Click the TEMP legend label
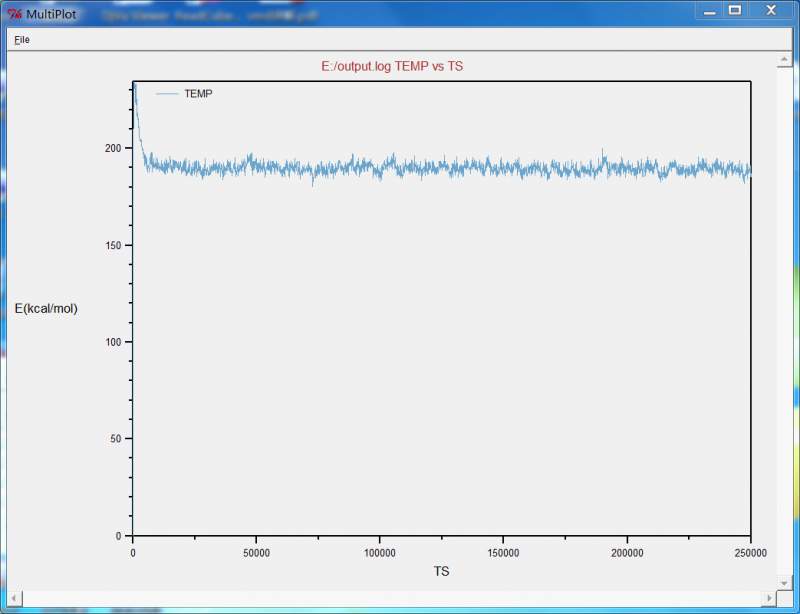The width and height of the screenshot is (800, 614). [198, 93]
